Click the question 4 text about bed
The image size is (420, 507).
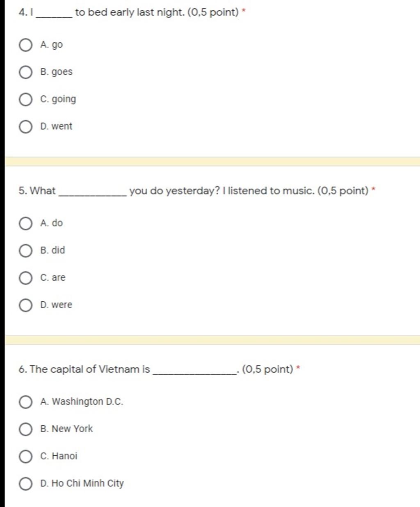(129, 12)
